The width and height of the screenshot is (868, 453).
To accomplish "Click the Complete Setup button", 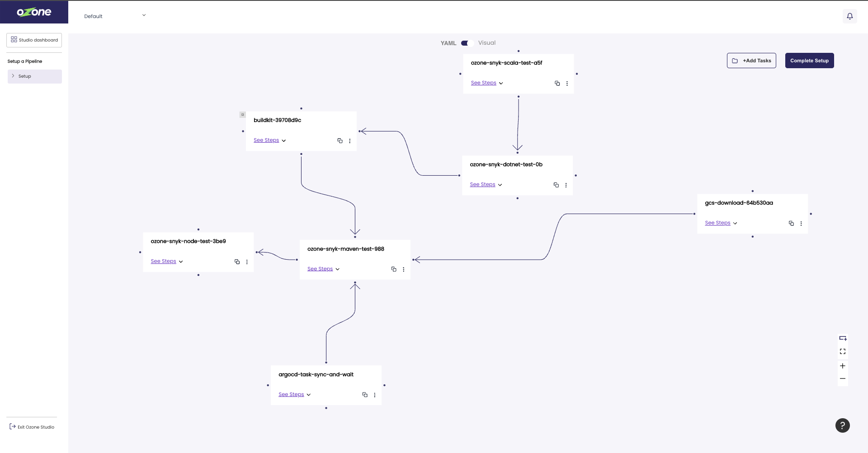I will click(809, 61).
